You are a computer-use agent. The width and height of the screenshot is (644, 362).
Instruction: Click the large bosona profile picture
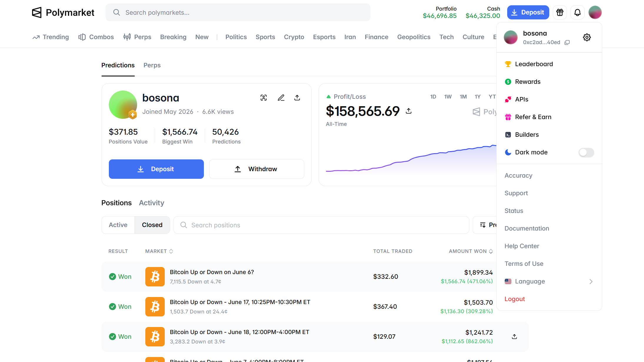(123, 104)
